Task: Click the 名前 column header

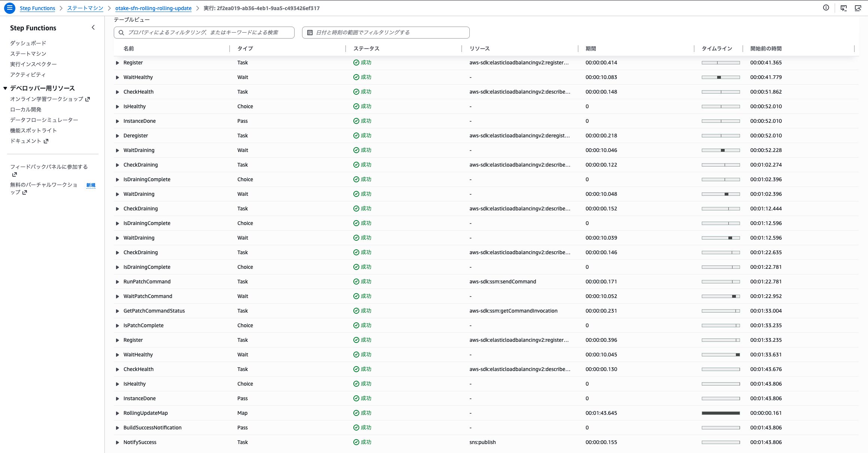Action: pyautogui.click(x=129, y=49)
